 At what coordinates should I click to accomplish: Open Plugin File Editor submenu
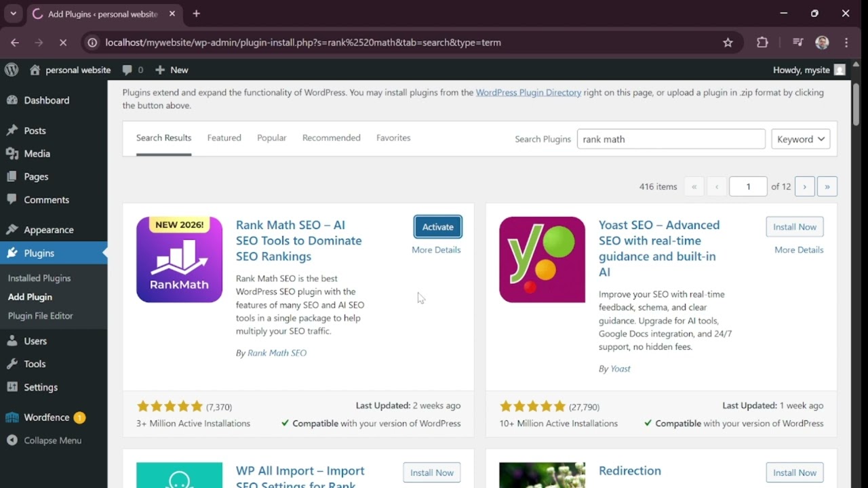(41, 316)
